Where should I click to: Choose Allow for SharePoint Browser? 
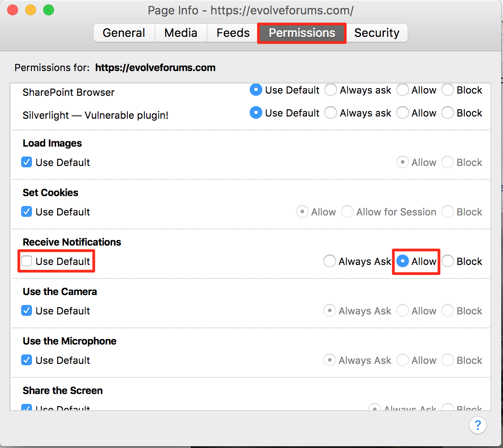click(x=403, y=90)
